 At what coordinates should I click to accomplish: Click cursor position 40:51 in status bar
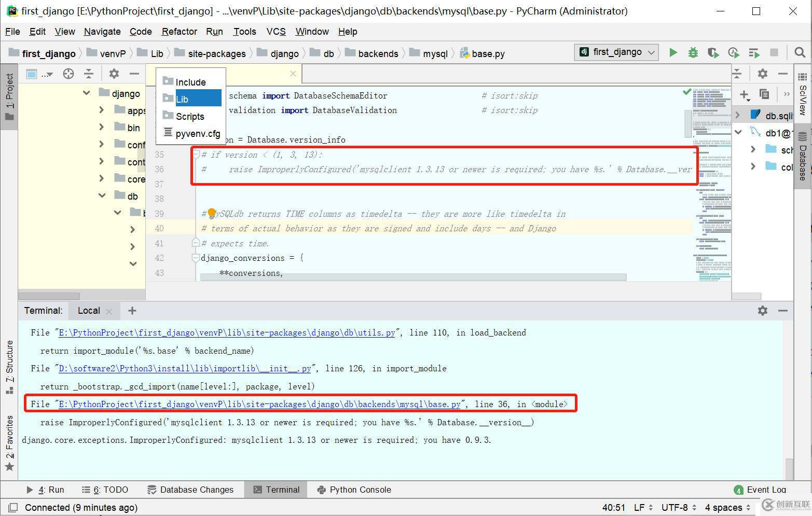click(x=614, y=507)
